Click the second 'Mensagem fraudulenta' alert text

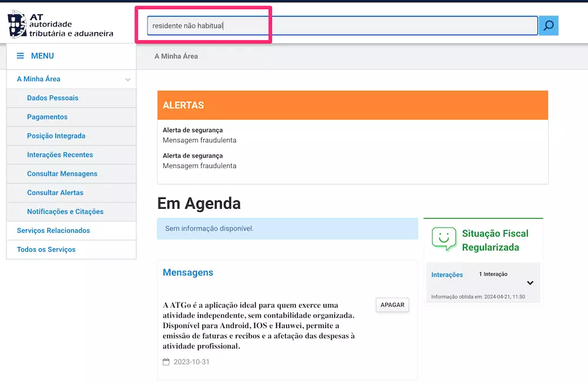pos(199,166)
